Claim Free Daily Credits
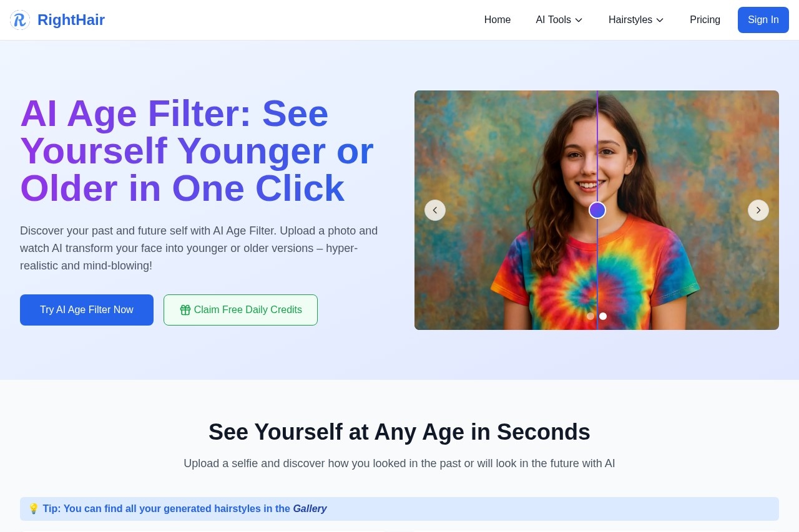Screen dimensions: 799x532 pos(240,310)
